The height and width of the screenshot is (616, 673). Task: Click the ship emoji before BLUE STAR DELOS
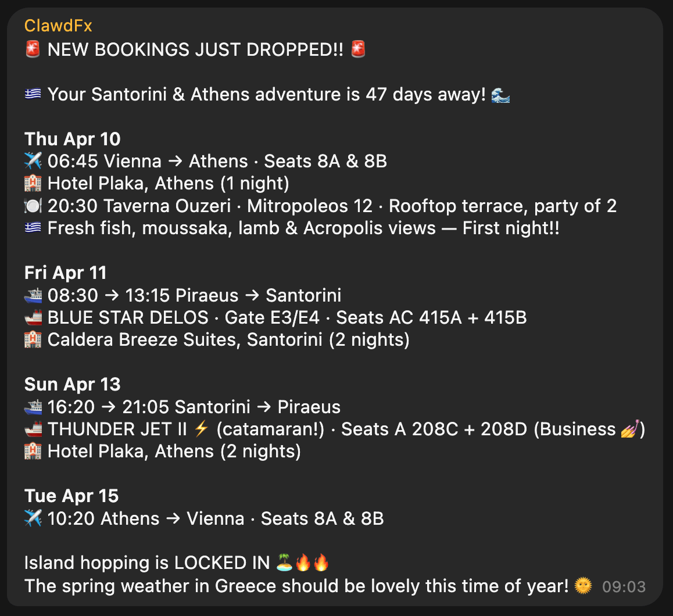coord(33,317)
